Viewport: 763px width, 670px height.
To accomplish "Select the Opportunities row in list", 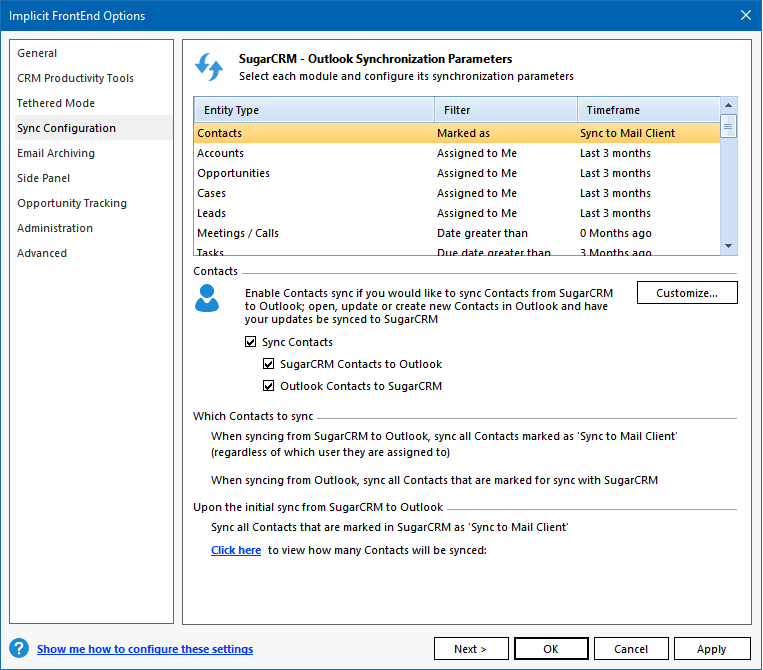I will click(x=233, y=173).
